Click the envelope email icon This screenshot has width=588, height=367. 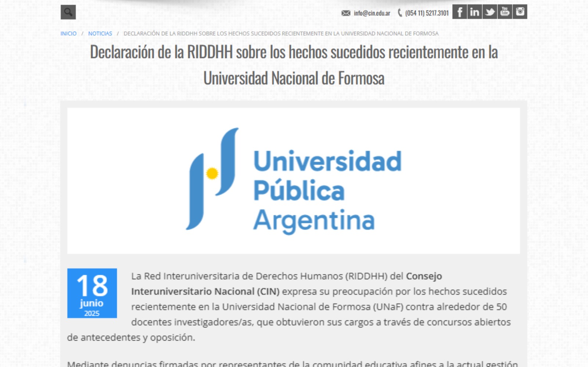pyautogui.click(x=345, y=13)
